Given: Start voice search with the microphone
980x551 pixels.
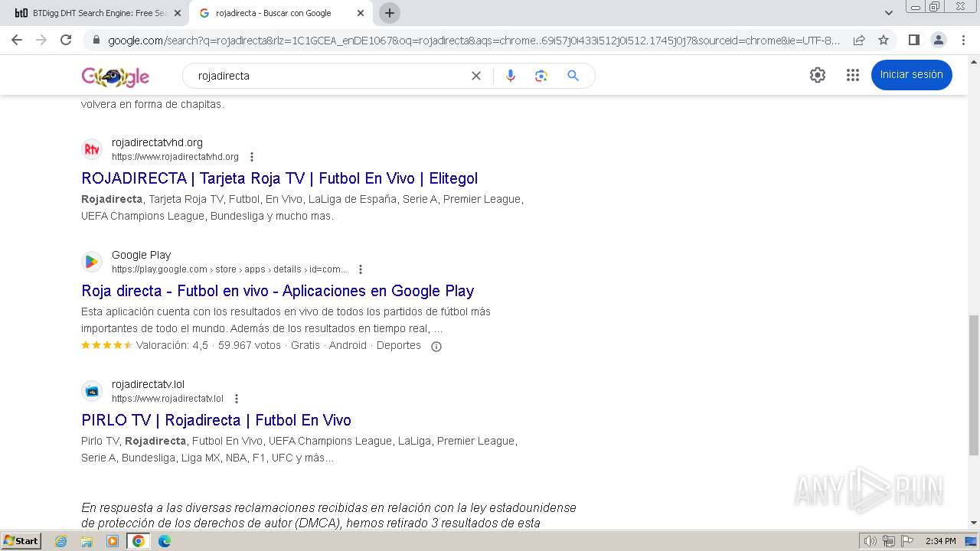Looking at the screenshot, I should coord(511,76).
